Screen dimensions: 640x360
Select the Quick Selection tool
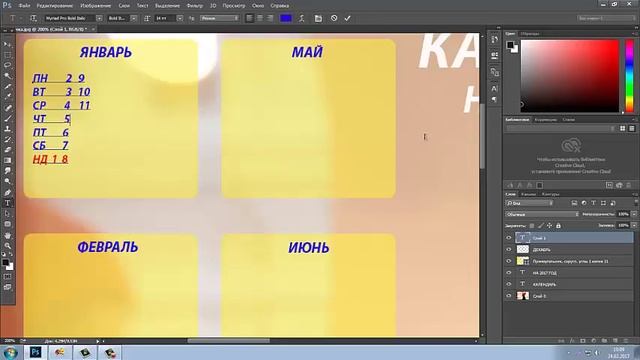(x=7, y=76)
